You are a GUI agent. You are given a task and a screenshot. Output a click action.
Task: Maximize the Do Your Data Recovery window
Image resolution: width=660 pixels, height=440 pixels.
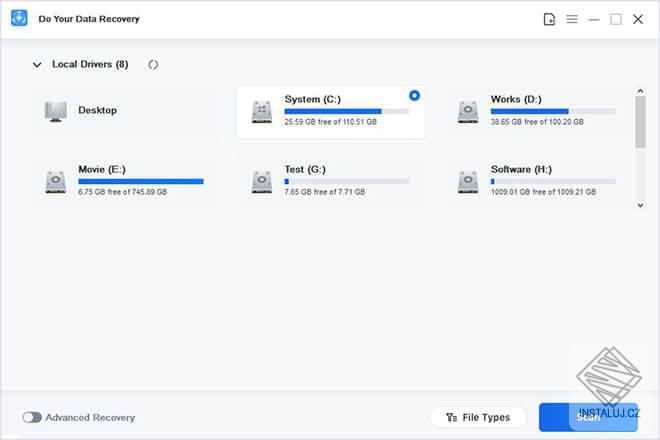[616, 19]
